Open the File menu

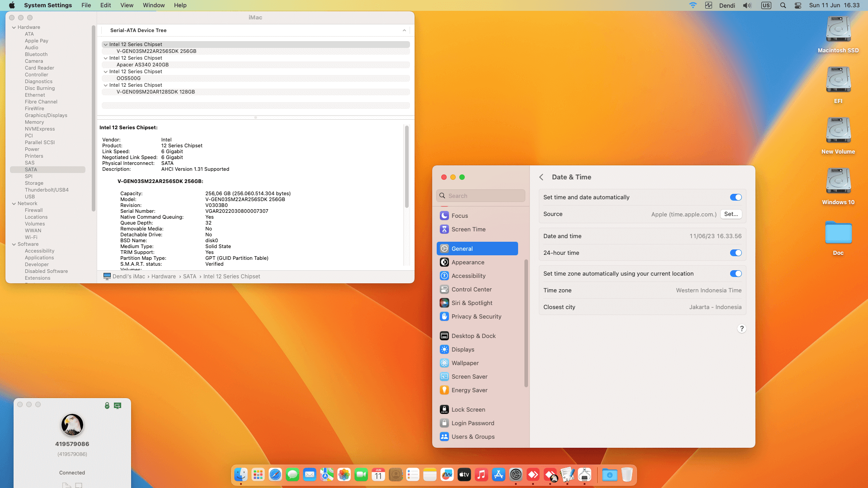86,5
